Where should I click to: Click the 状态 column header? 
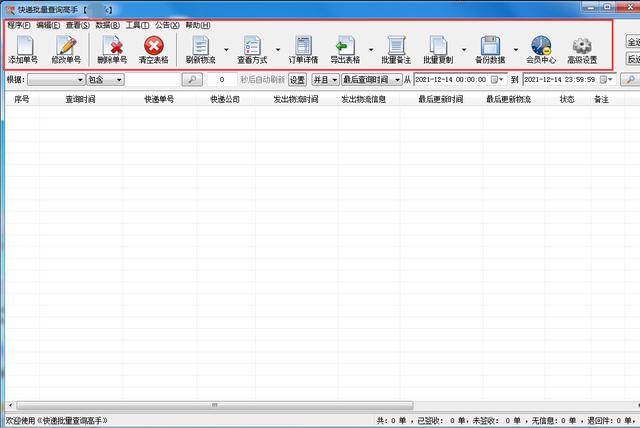[567, 99]
